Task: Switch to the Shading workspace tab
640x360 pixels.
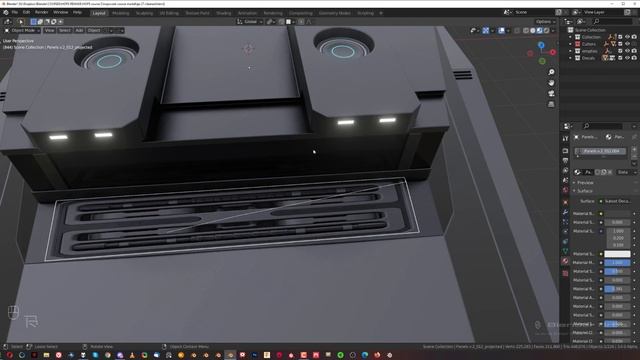Action: coord(224,13)
